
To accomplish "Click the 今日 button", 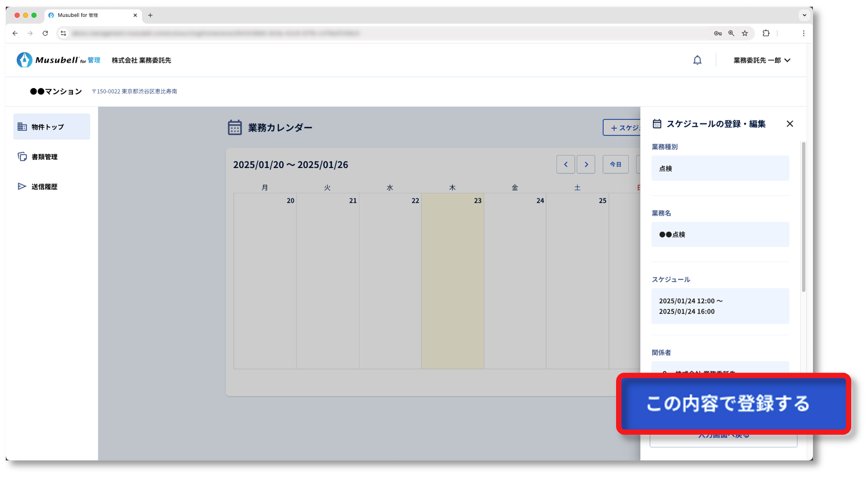I will (x=615, y=164).
